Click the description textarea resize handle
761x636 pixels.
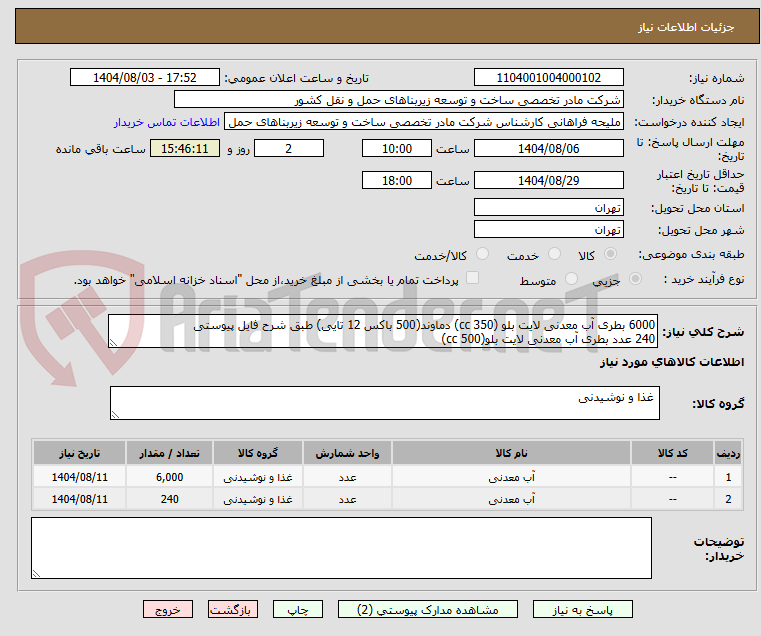tap(113, 343)
